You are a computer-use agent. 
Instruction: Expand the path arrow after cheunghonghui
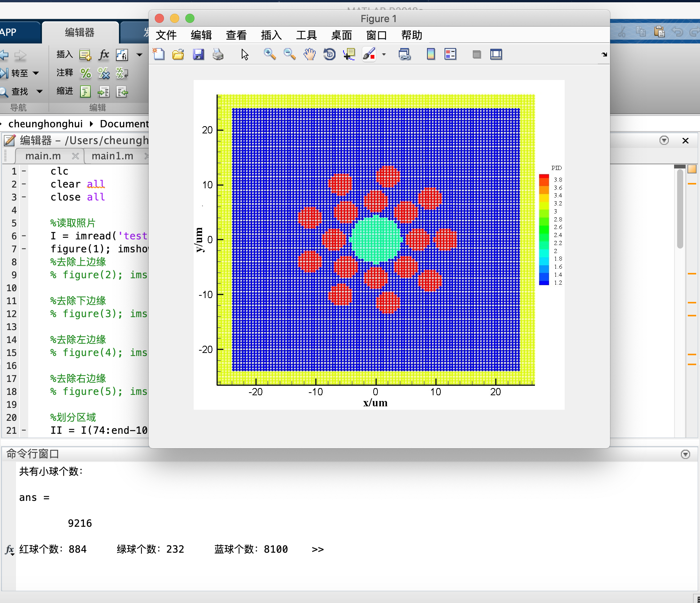pos(92,124)
